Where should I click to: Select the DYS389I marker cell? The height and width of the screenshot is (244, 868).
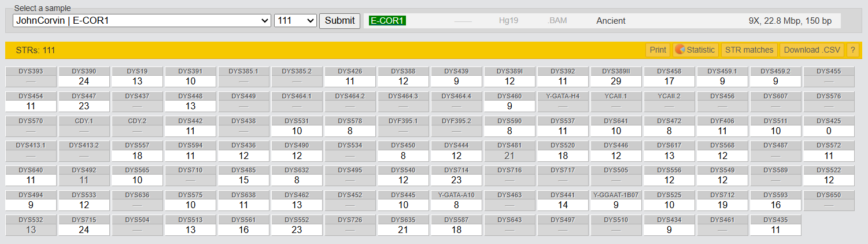(509, 77)
